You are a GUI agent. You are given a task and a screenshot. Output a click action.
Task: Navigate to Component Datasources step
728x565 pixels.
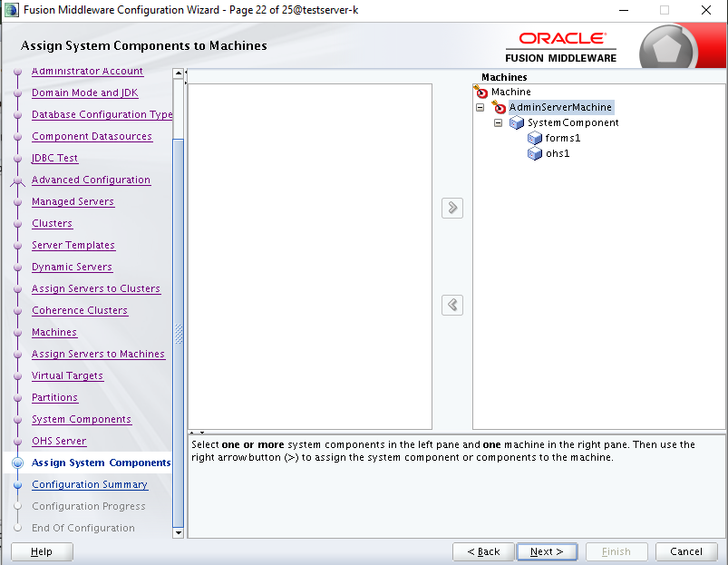(92, 137)
